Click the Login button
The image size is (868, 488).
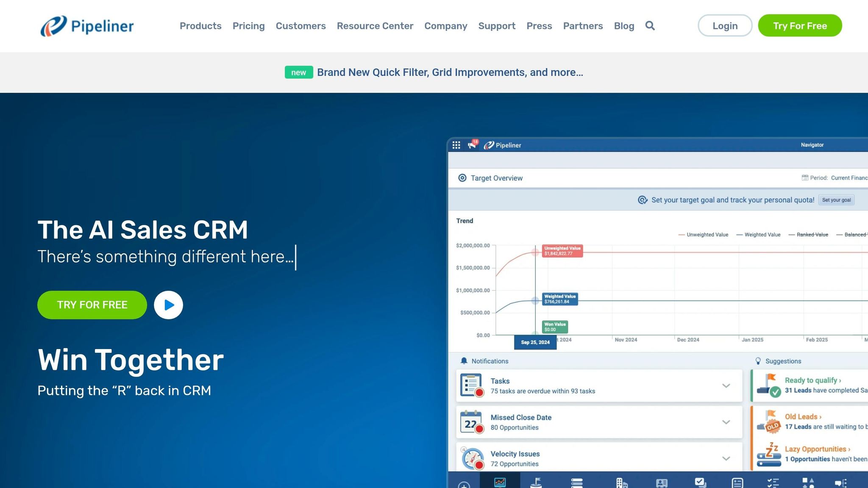(x=725, y=25)
